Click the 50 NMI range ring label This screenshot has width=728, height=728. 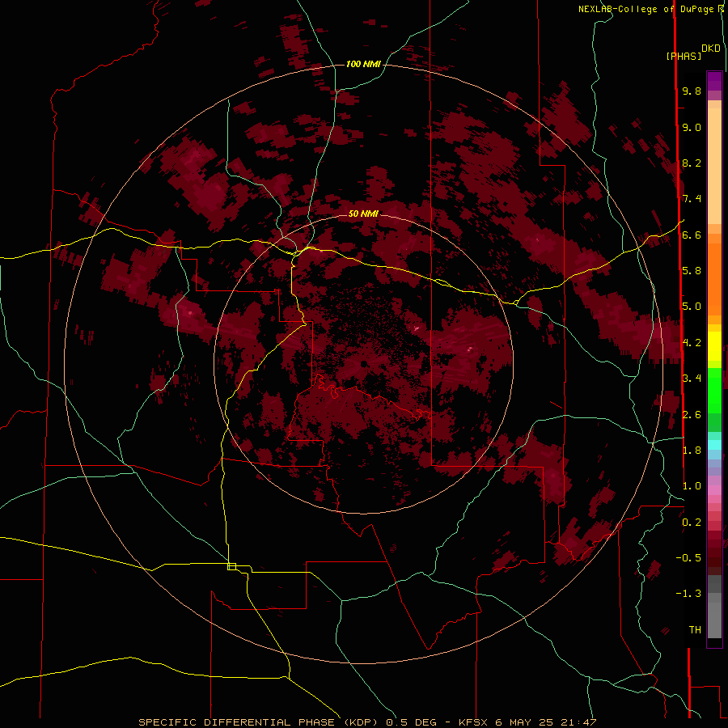click(363, 214)
